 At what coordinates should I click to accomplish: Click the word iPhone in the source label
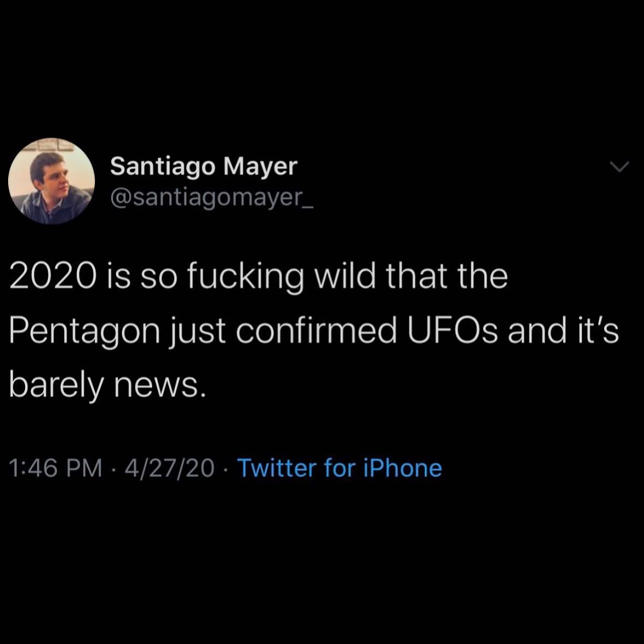(402, 468)
